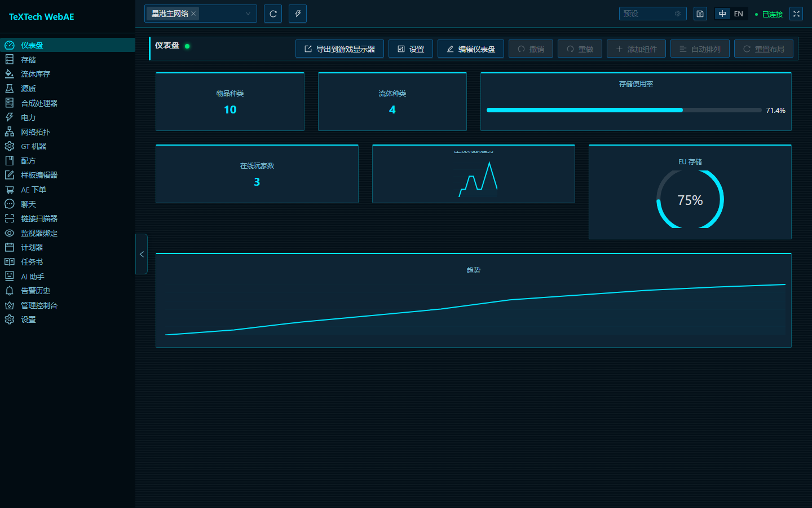Click the 导出到游戏显示器 button

pos(339,49)
